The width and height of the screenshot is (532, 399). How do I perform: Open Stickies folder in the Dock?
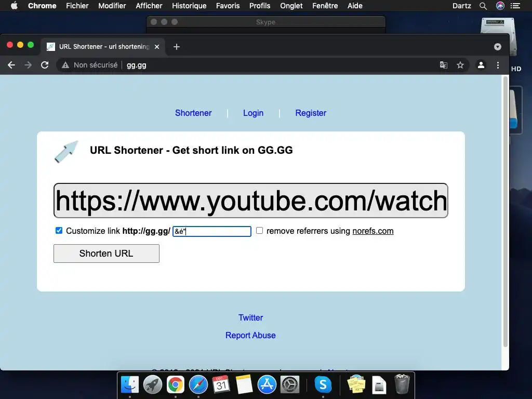356,384
